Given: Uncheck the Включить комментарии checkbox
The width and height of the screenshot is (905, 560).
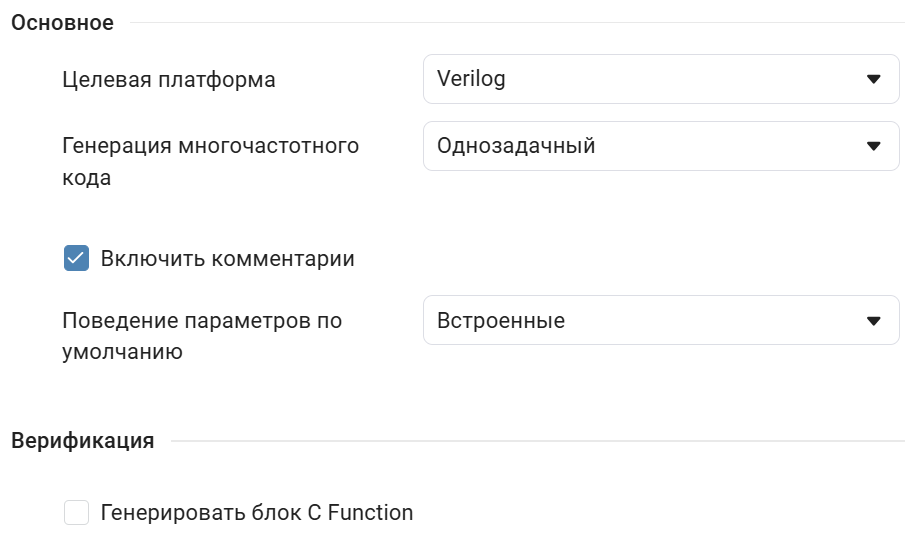Looking at the screenshot, I should 76,259.
